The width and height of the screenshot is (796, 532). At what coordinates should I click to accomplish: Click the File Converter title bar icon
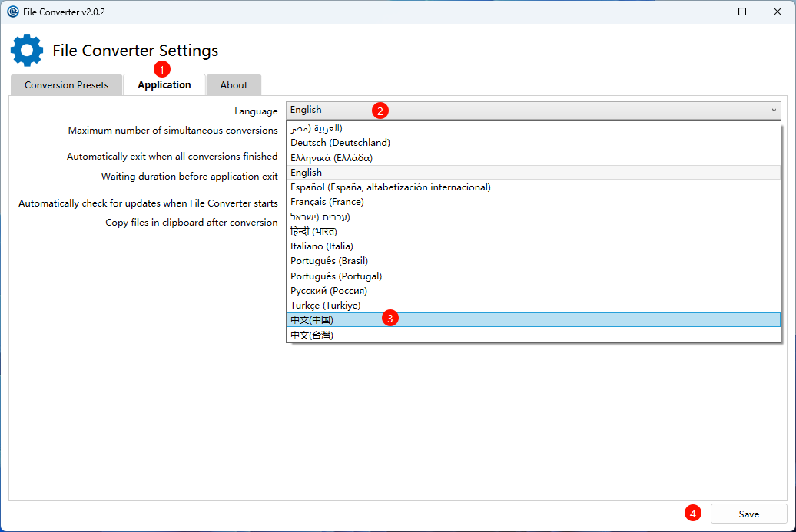click(13, 12)
